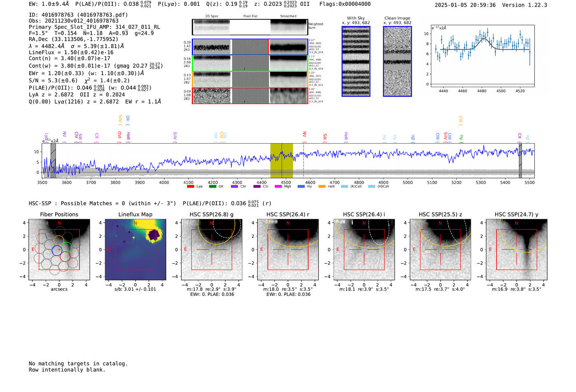
Task: Open the HSC SSP(24.7) y image
Action: (x=517, y=250)
